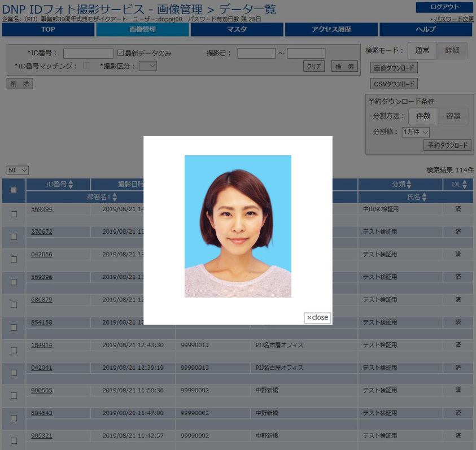Open the ヘルプ tab
Screen dimensions: 476x450
[x=426, y=29]
